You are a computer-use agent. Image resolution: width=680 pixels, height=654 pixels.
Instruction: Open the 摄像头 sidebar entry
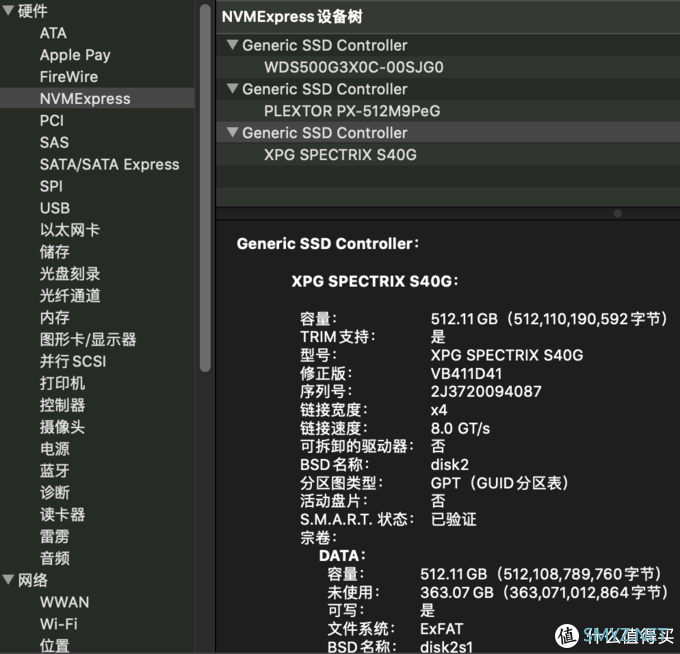[62, 427]
